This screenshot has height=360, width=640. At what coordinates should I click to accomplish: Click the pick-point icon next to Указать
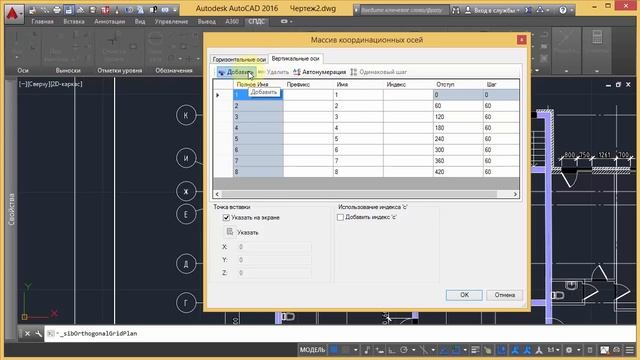[x=230, y=232]
